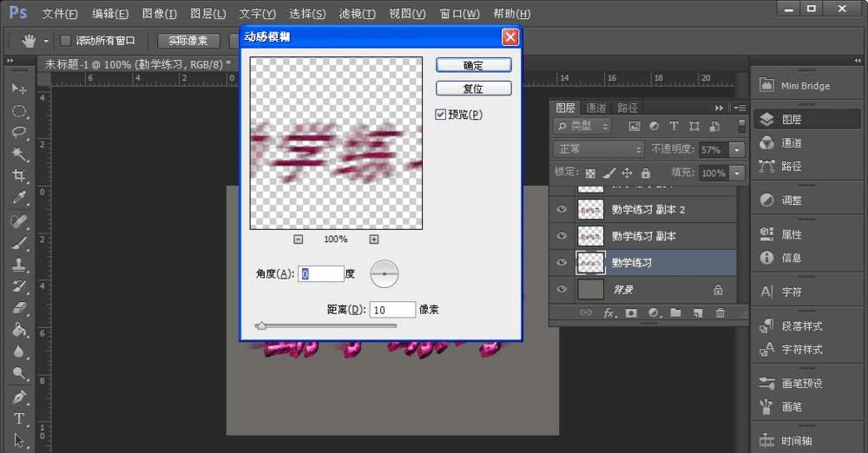Screen dimensions: 868x453
Task: Select the Crop tool
Action: [x=19, y=175]
